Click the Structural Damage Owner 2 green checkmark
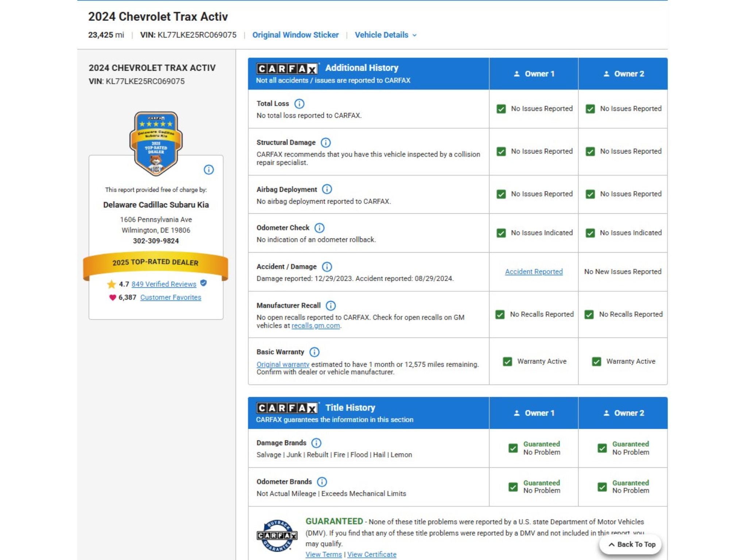Screen dimensions: 747x560 (590, 152)
